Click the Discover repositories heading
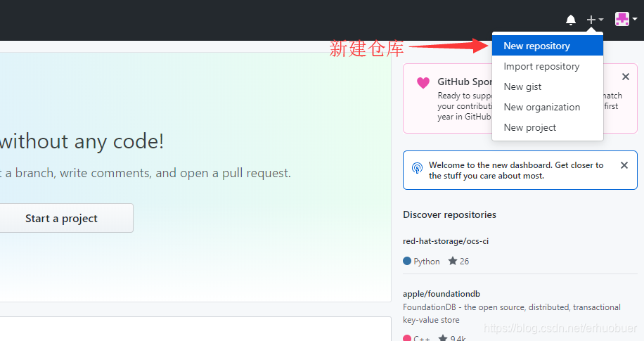The height and width of the screenshot is (341, 644). 449,215
